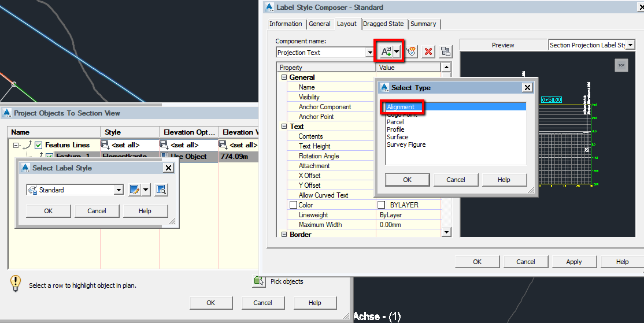644x323 pixels.
Task: Click Apply in Label Style Composer
Action: pos(574,262)
